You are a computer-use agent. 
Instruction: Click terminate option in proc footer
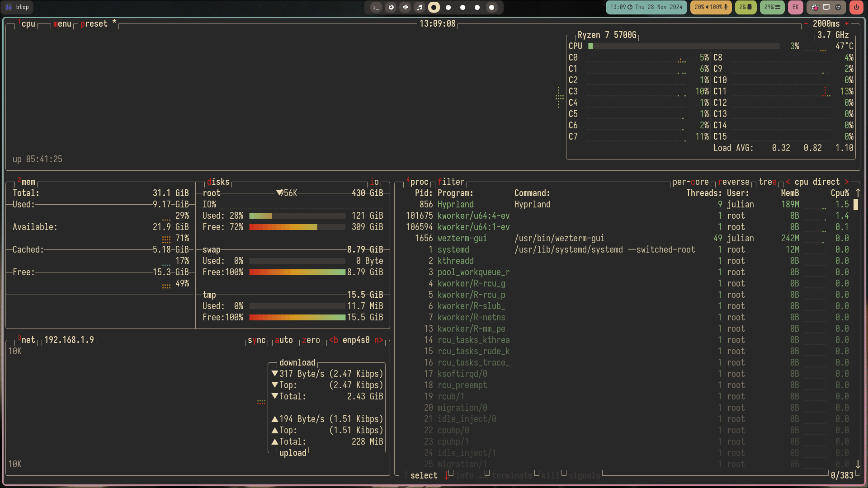[x=512, y=475]
